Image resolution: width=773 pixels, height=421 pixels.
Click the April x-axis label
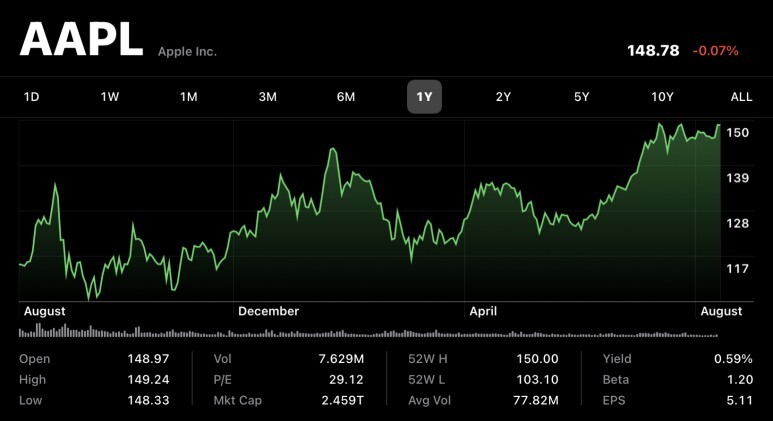(x=483, y=312)
